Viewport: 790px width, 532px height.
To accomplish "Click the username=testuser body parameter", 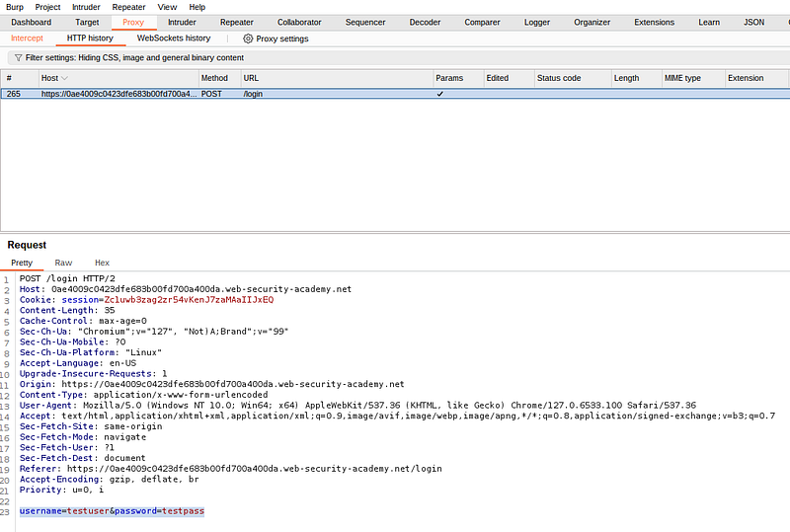I will (x=64, y=511).
